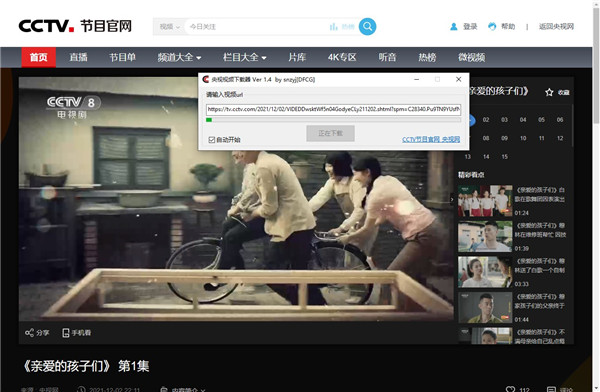
Task: Click the 返回央视网 link
Action: tap(556, 26)
